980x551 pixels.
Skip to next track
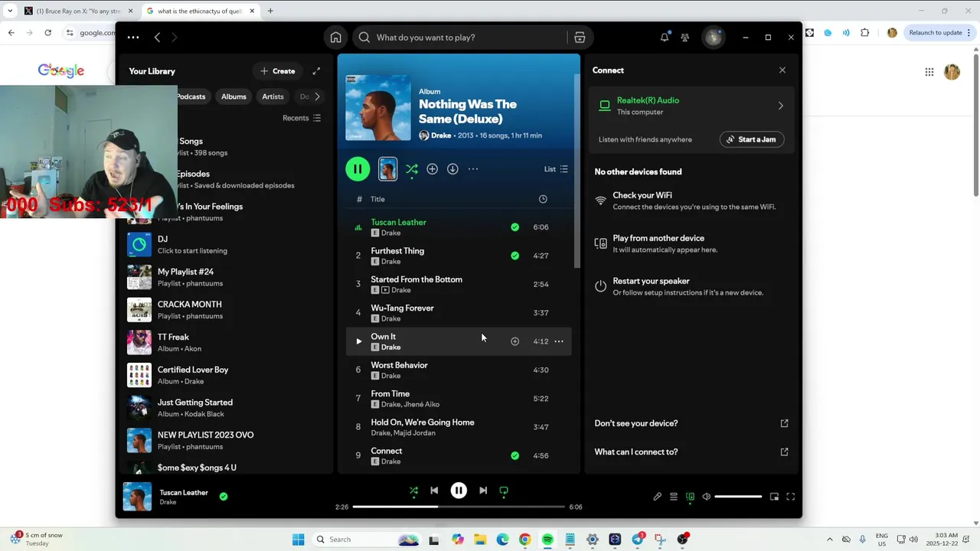[x=483, y=491]
